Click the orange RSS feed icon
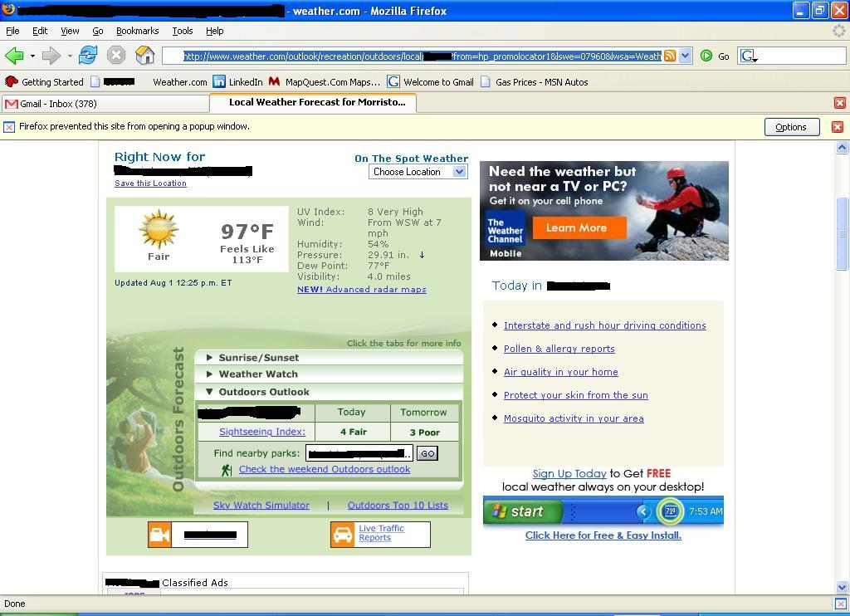850x616 pixels. [x=670, y=56]
